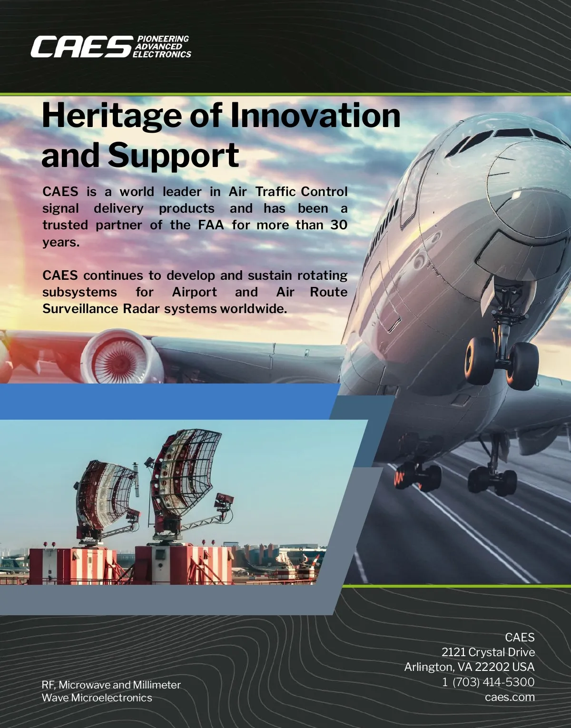Click the RF, Microwave and Millimeter Wave text
Screen dimensions: 571x728
point(111,691)
